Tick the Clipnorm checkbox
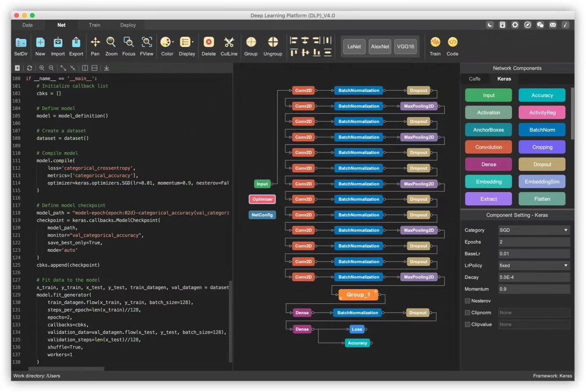 click(468, 313)
